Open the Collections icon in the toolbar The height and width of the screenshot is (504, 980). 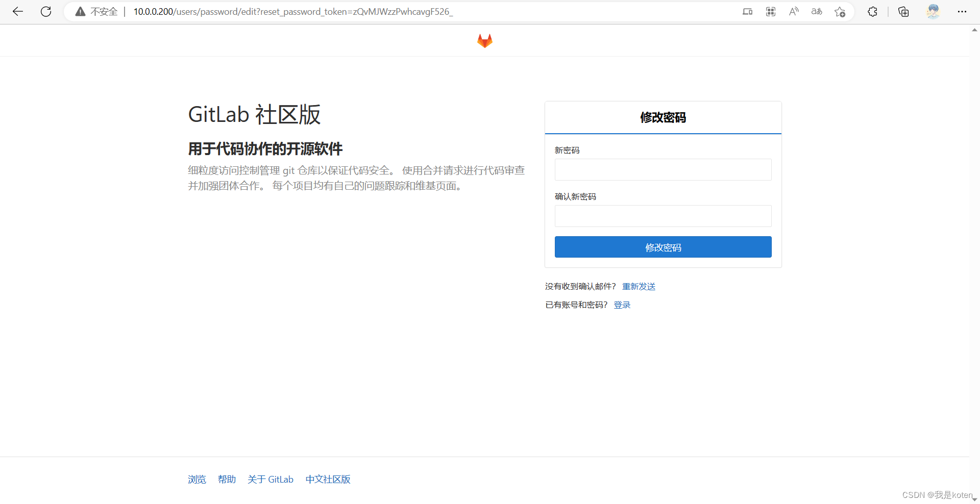[903, 12]
